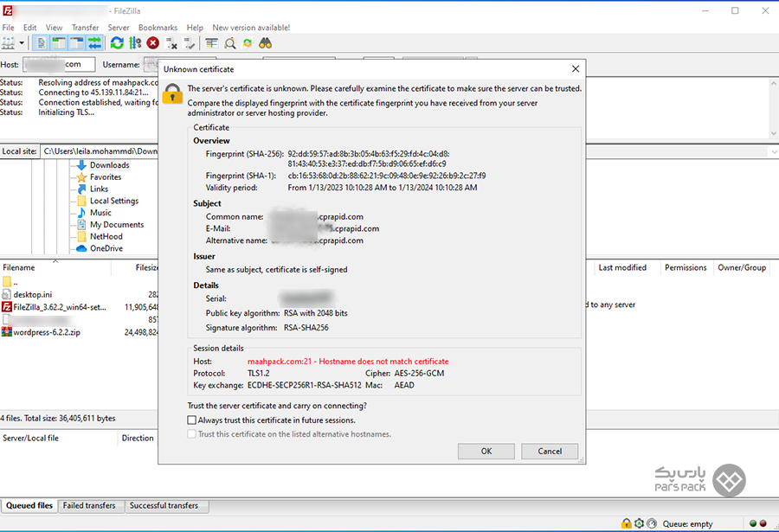The width and height of the screenshot is (779, 532).
Task: Close the Unknown certificate dialog
Action: 576,69
